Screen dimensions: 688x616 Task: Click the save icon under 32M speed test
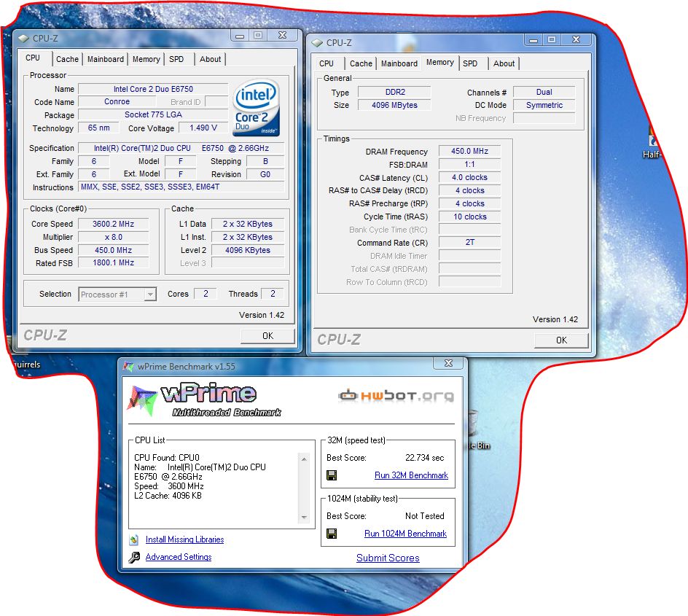click(332, 475)
